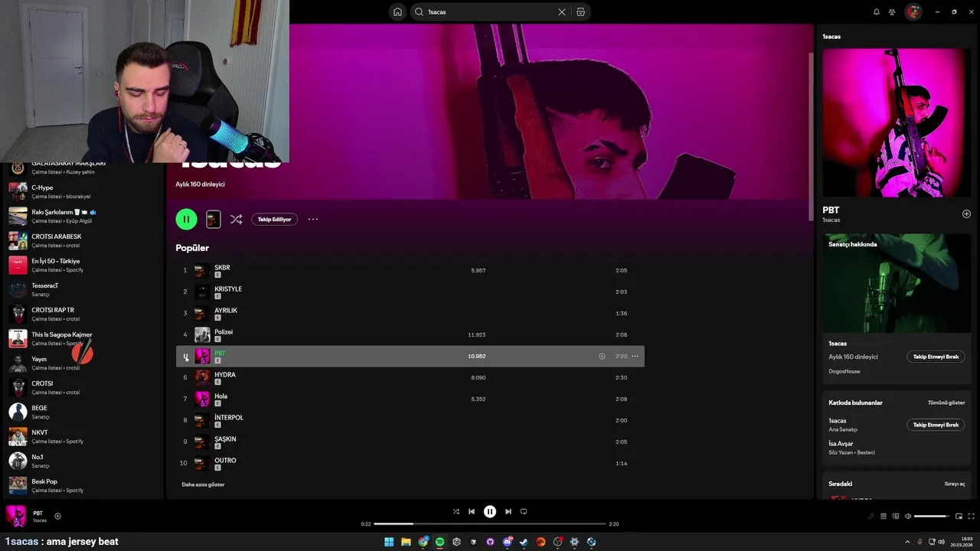This screenshot has height=551, width=980.
Task: Pause PBT from its track row
Action: [185, 356]
